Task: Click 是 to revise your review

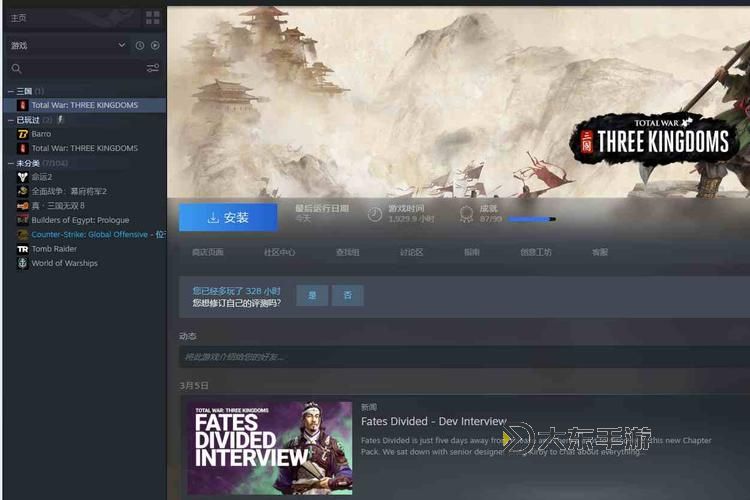Action: (x=312, y=295)
